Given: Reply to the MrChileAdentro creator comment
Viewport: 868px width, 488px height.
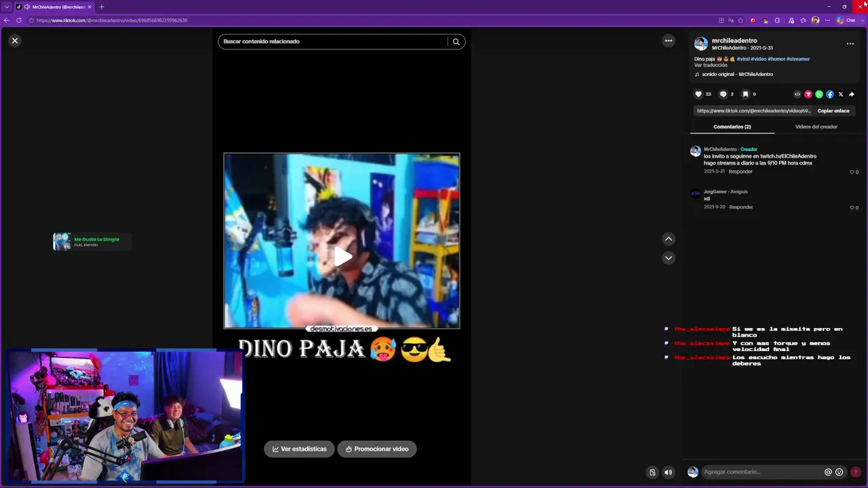Looking at the screenshot, I should click(741, 171).
